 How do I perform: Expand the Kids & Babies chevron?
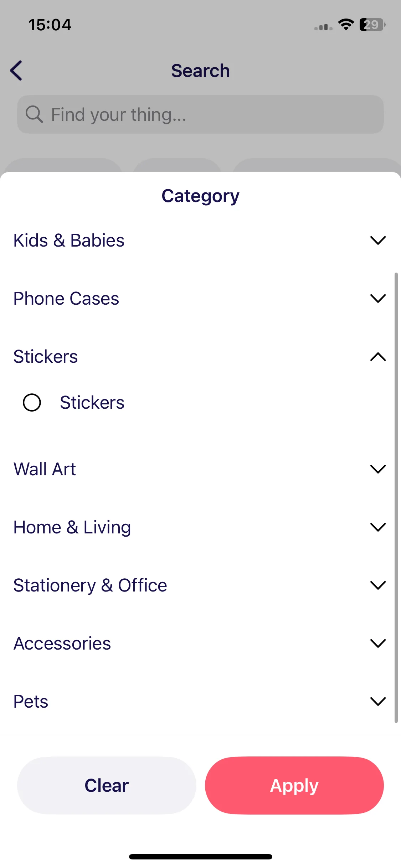point(378,241)
